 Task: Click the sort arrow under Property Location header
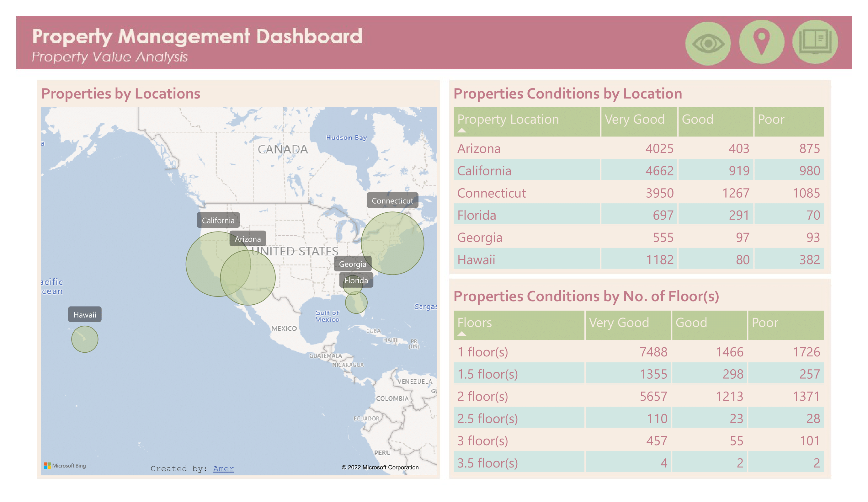462,131
